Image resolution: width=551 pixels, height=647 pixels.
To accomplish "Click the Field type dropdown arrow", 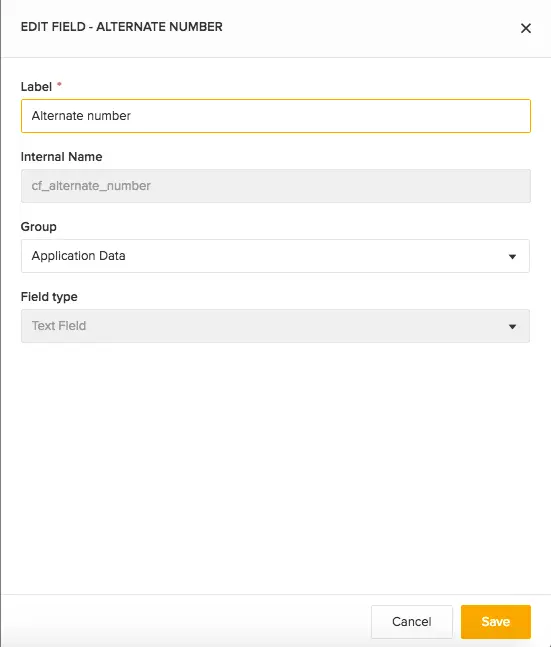I will pyautogui.click(x=512, y=327).
